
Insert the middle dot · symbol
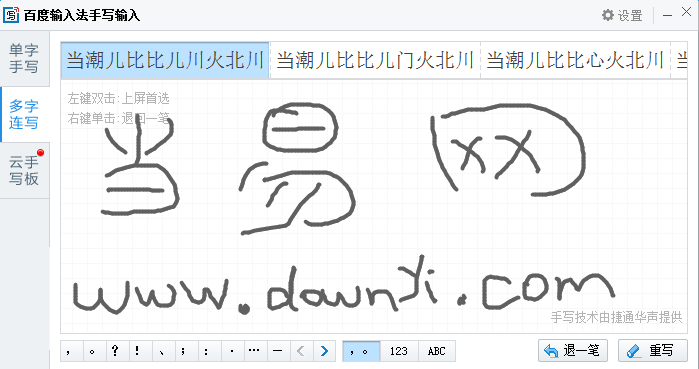(233, 351)
